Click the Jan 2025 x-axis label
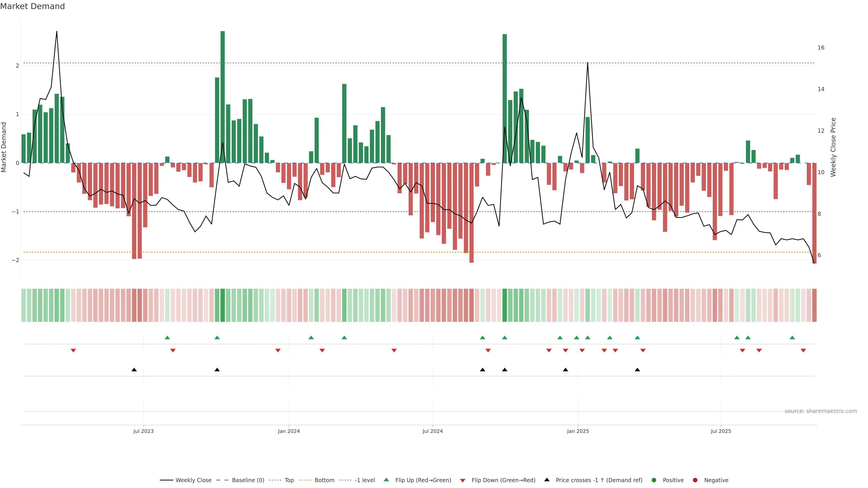The image size is (868, 488). (578, 432)
